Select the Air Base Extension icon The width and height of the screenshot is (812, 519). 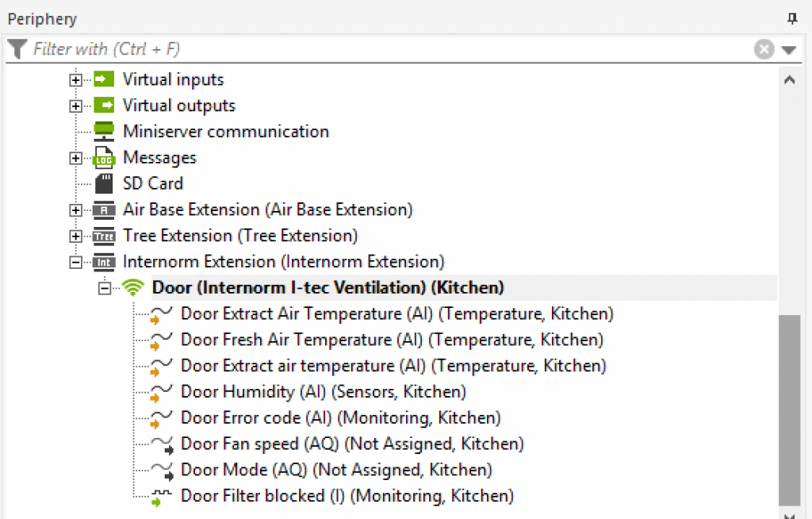(103, 210)
